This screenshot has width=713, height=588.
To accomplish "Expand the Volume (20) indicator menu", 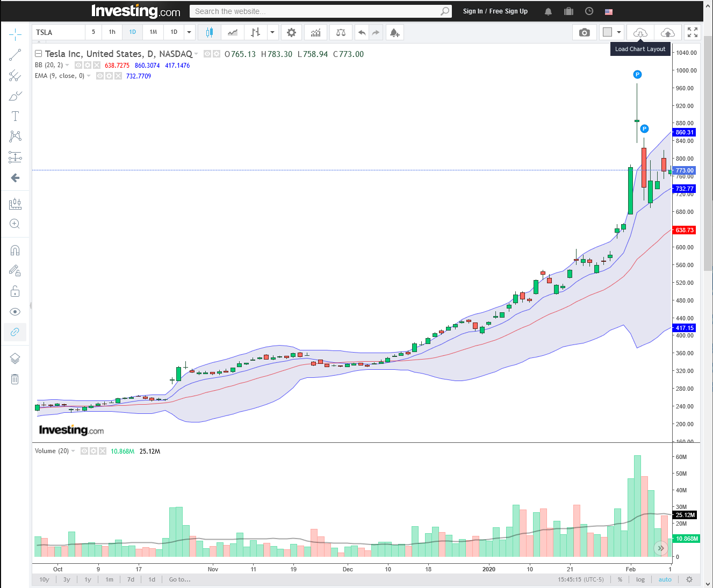I will 73,451.
